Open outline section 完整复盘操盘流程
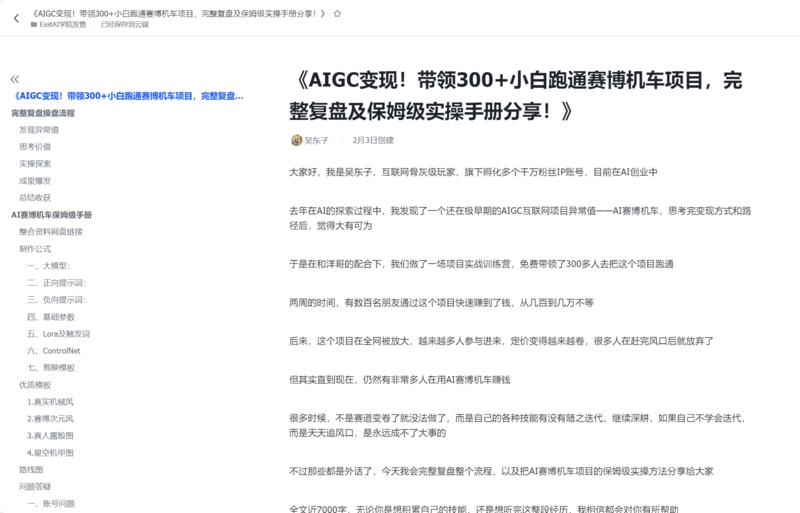 [43, 113]
